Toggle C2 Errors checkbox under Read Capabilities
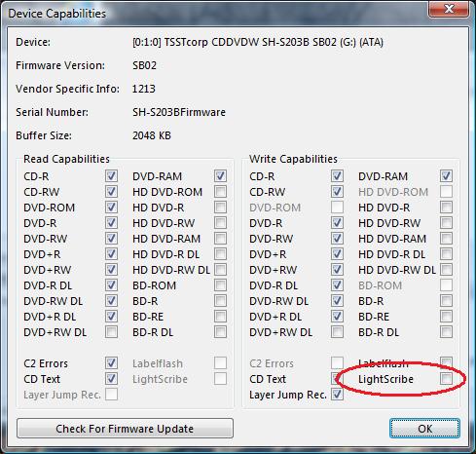This screenshot has width=476, height=454. pyautogui.click(x=111, y=363)
